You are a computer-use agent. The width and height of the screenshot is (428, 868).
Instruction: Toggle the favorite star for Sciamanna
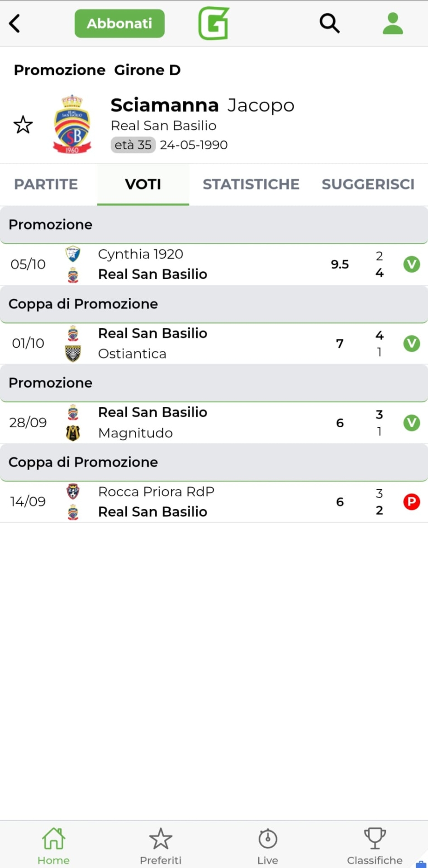[x=23, y=125]
